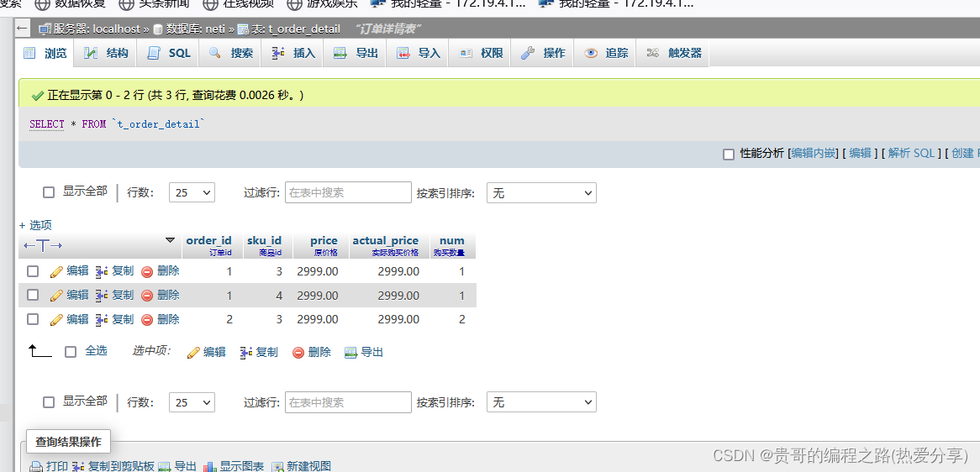Open the 在线视频 bookmark
The height and width of the screenshot is (472, 980).
point(240,3)
